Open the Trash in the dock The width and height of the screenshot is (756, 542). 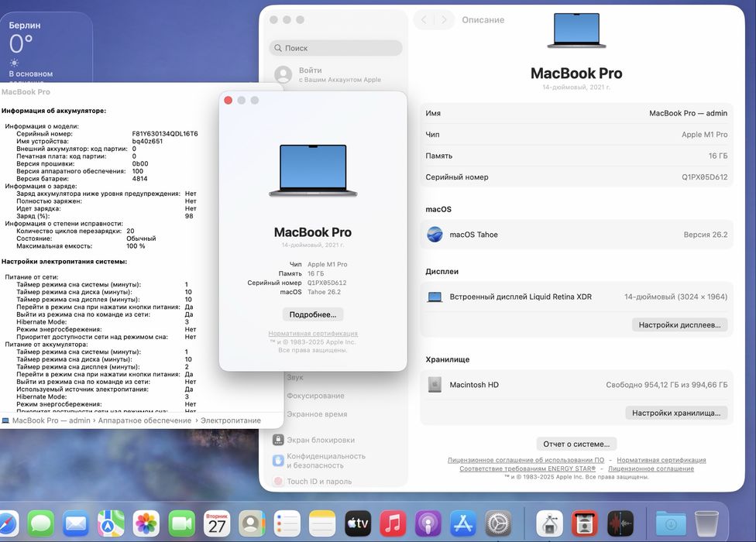tap(706, 523)
